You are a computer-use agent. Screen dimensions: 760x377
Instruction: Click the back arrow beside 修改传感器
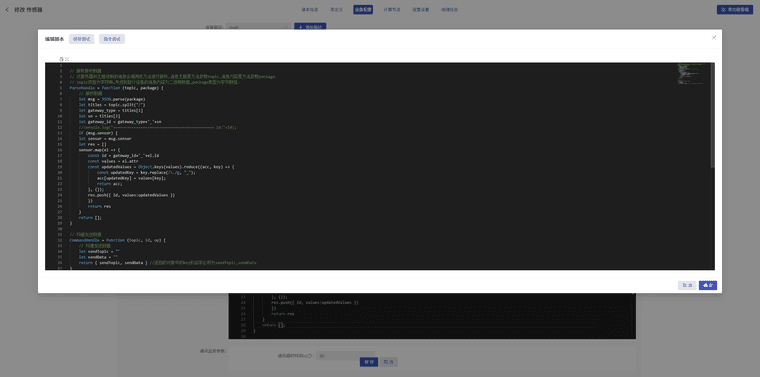[x=7, y=10]
